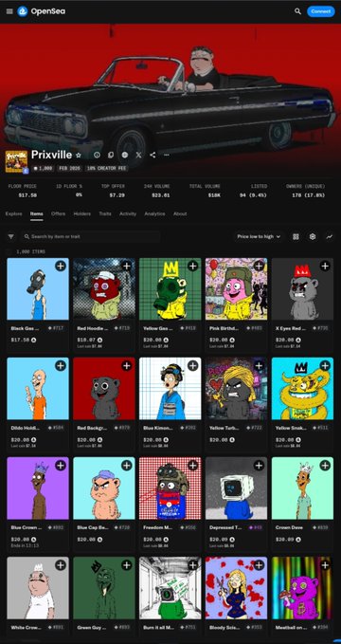
Task: Open the Meatball purple bear NFT image
Action: [302, 588]
